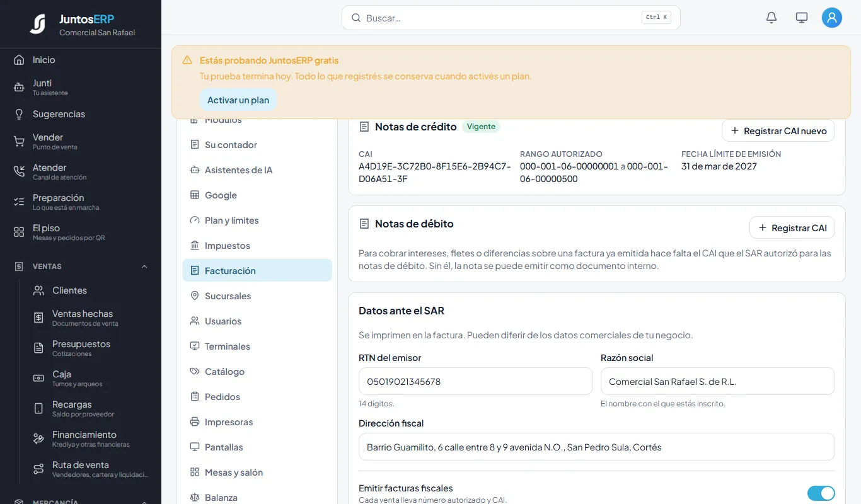
Task: Go to Catálogo settings
Action: (x=257, y=371)
